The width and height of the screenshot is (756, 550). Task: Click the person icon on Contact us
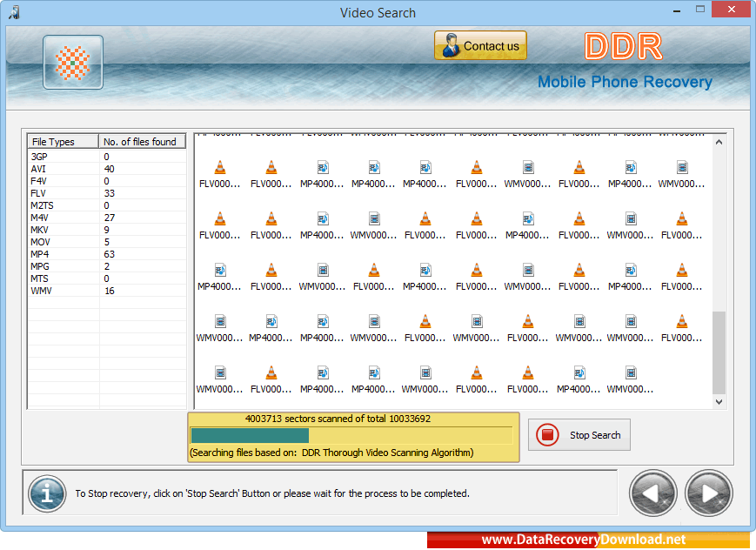[451, 46]
